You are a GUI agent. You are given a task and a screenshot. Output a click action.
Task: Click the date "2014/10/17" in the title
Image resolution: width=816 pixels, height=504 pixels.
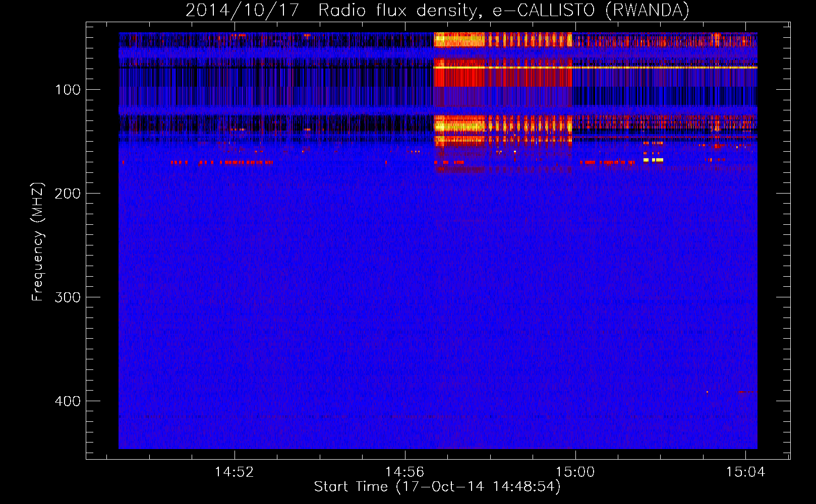tap(243, 11)
